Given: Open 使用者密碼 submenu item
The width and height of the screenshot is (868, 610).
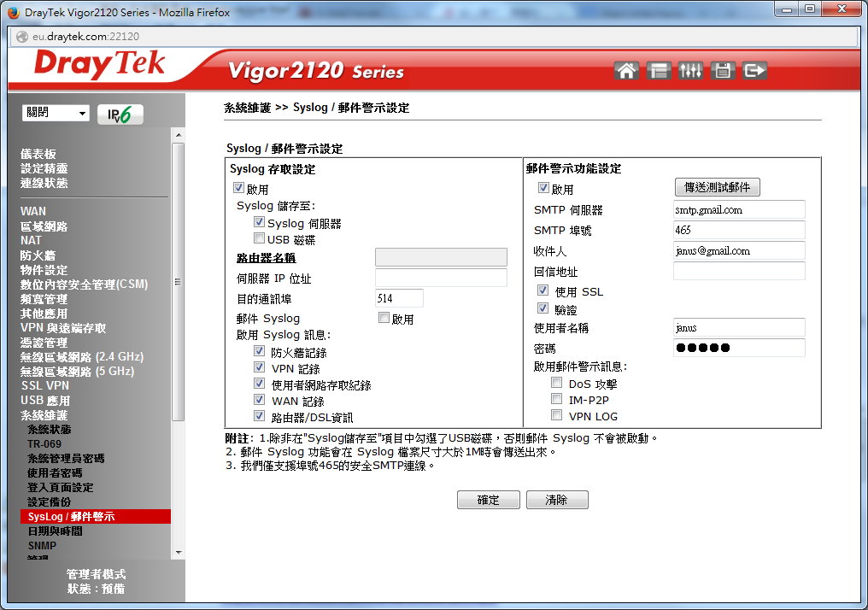Looking at the screenshot, I should coord(55,472).
